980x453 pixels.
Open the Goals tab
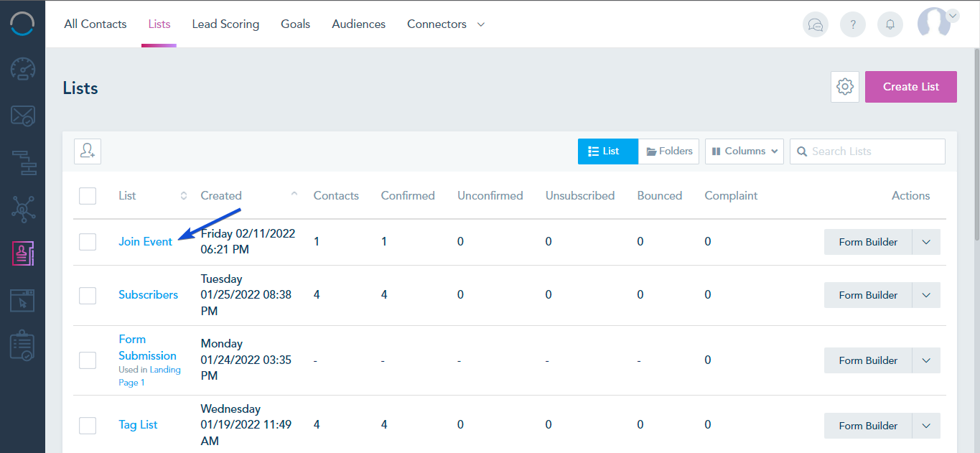tap(296, 24)
